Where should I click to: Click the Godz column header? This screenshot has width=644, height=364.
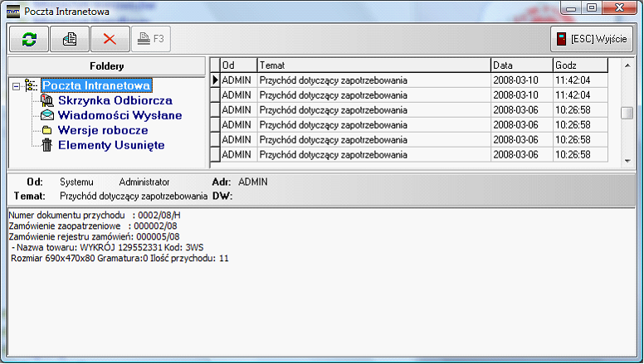coord(580,65)
